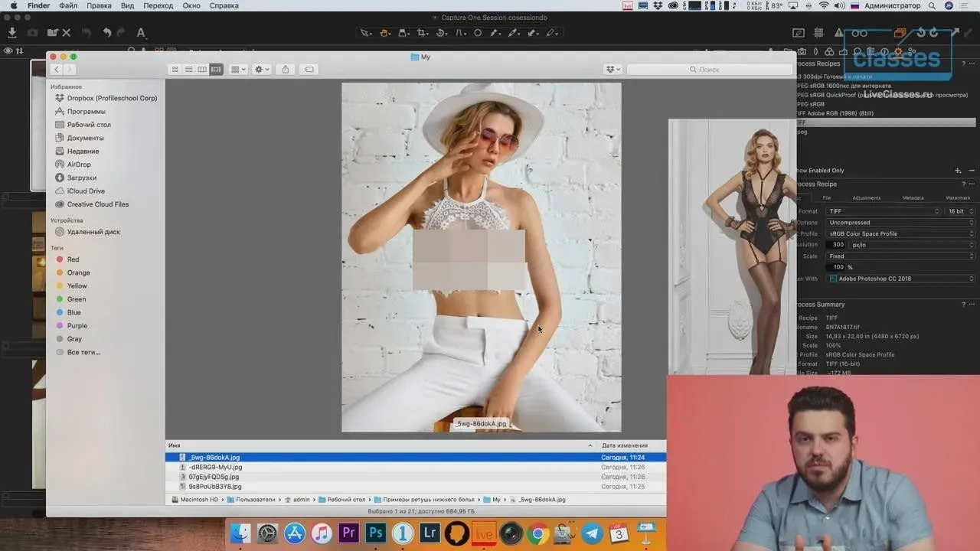Open Lightroom from the Dock
Screen dimensions: 980x551
pyautogui.click(x=430, y=533)
